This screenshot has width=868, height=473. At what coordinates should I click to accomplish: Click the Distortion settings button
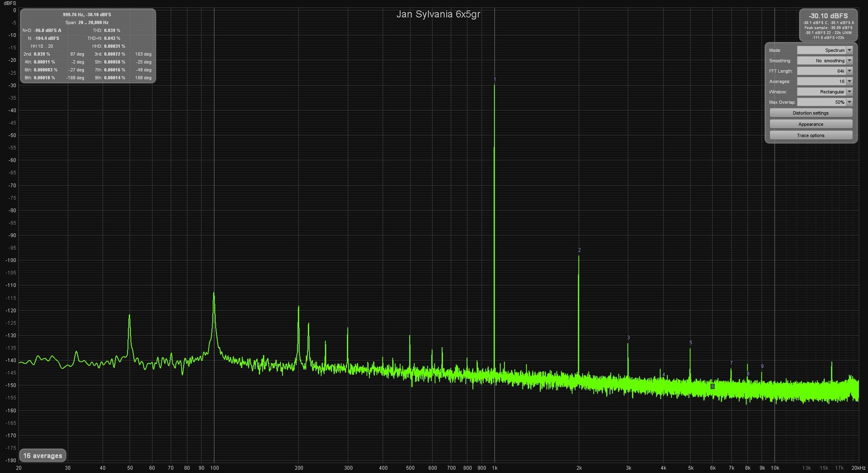[x=811, y=113]
